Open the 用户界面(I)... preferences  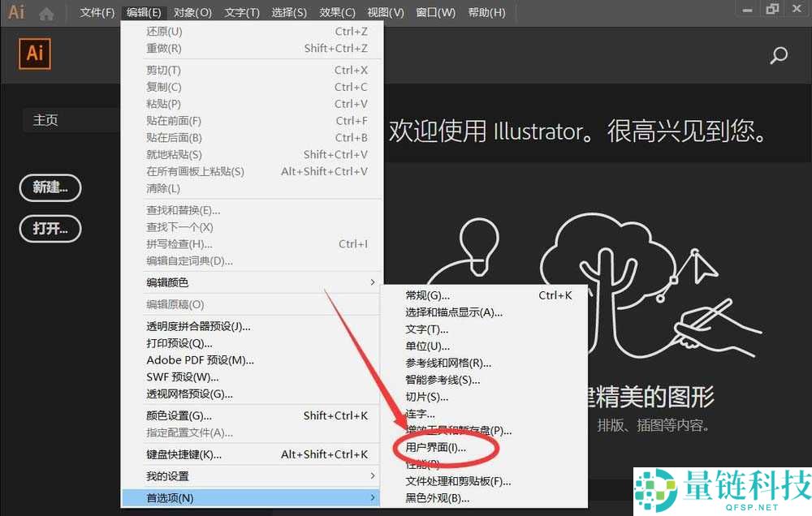(x=436, y=447)
